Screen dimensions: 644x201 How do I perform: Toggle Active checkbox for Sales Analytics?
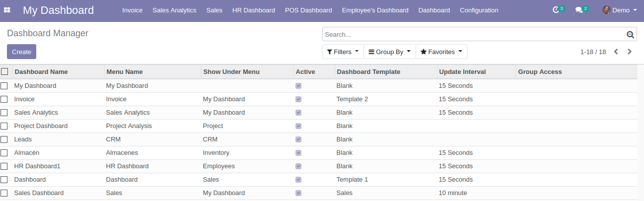[x=298, y=113]
